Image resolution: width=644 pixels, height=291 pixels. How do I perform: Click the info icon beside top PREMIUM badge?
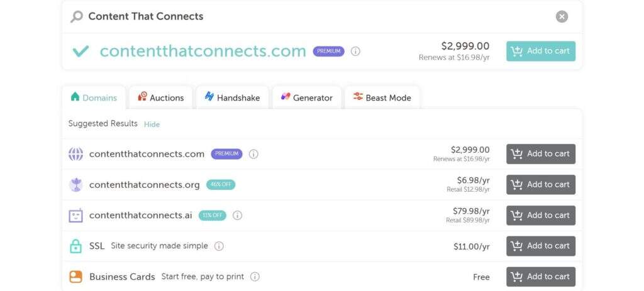pos(355,52)
